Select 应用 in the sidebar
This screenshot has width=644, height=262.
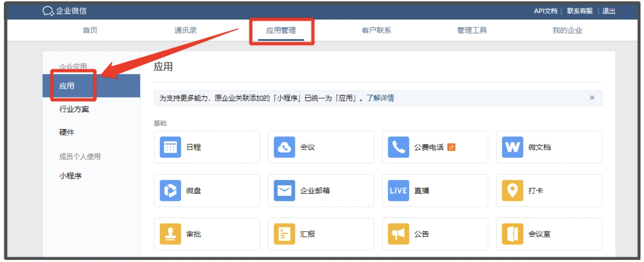(x=91, y=86)
